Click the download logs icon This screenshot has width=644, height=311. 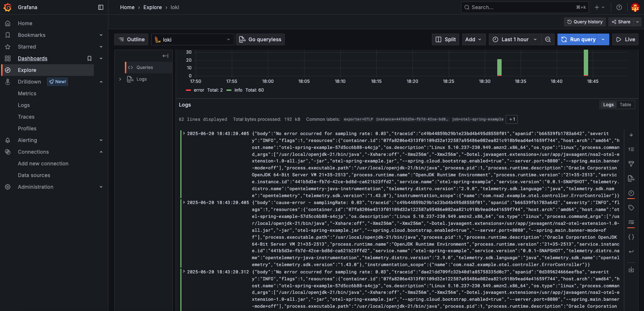coord(631,270)
